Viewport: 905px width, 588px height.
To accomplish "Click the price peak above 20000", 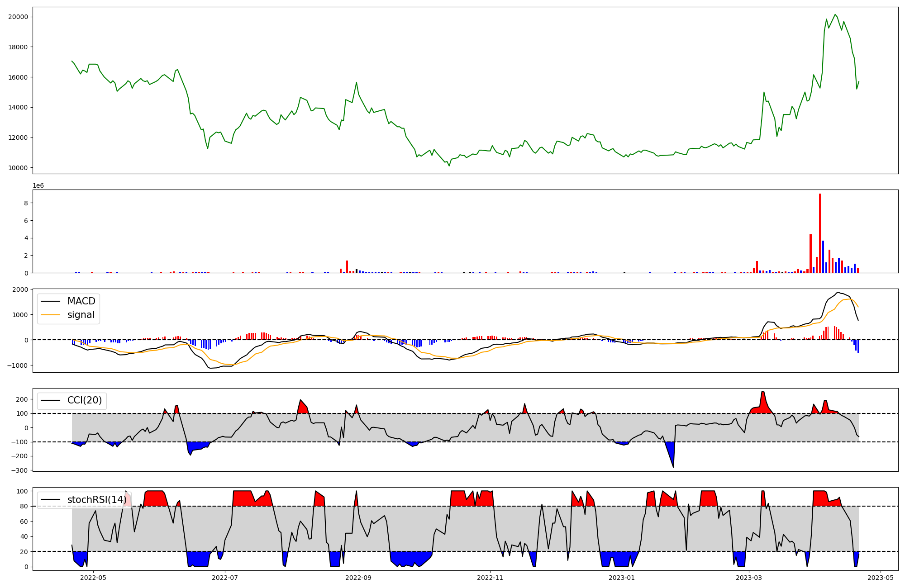I will pos(835,15).
